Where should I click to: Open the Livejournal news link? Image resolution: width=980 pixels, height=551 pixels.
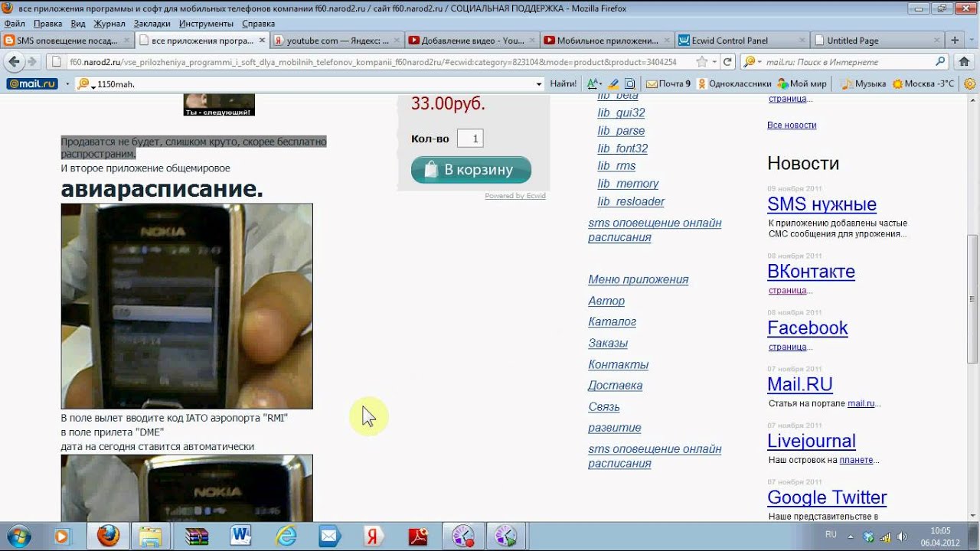coord(812,442)
